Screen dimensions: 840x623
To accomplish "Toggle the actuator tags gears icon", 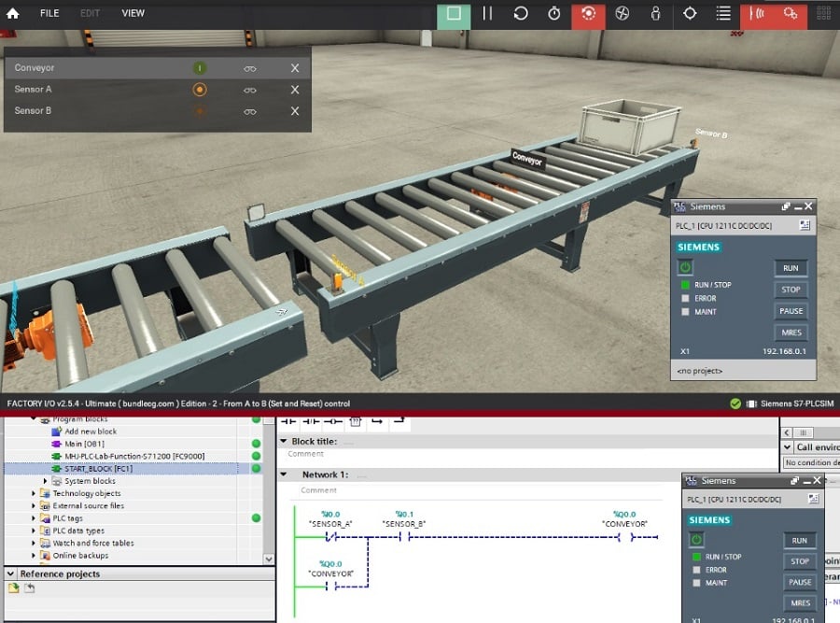I will tap(791, 14).
